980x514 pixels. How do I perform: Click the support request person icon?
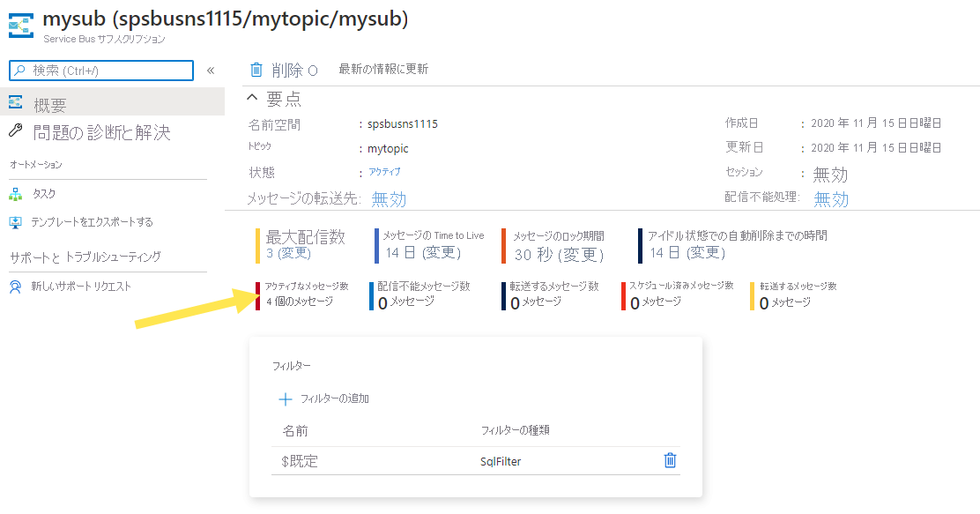[x=16, y=287]
